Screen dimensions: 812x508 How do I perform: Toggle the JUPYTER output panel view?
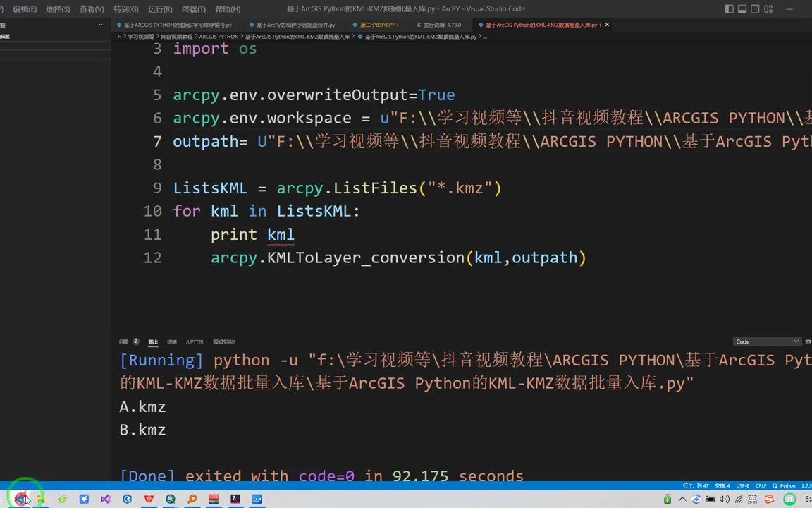click(195, 341)
